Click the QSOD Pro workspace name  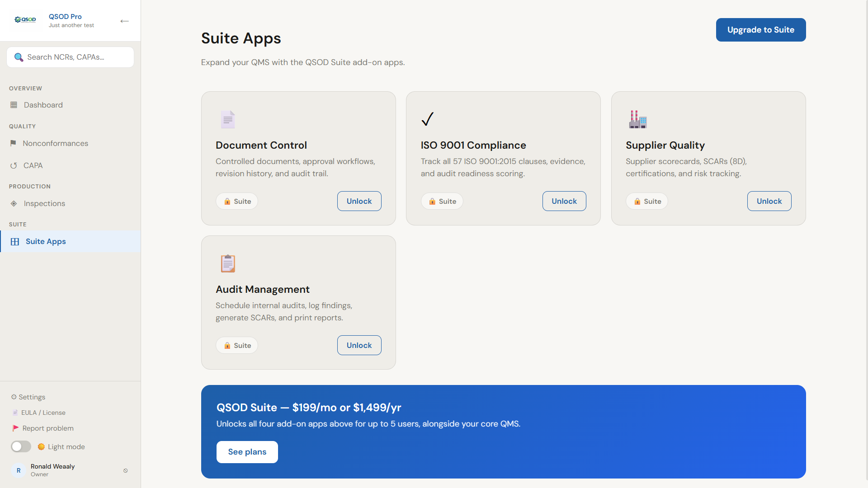click(x=65, y=17)
